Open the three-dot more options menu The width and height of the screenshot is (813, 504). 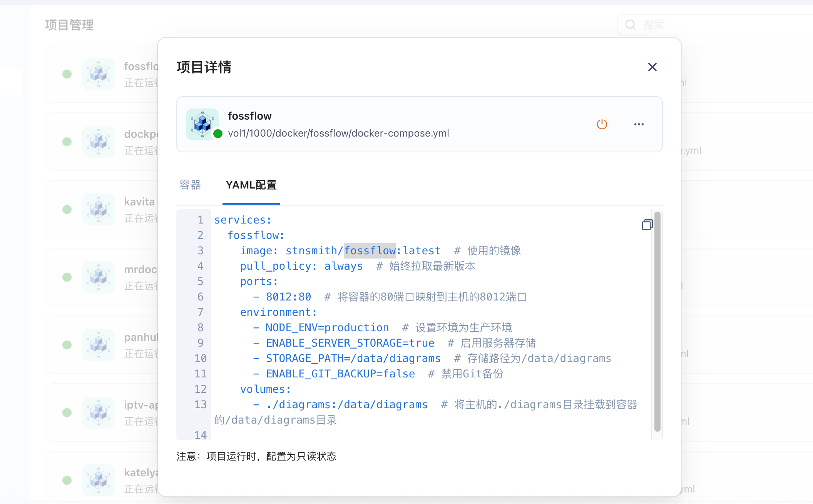tap(639, 124)
